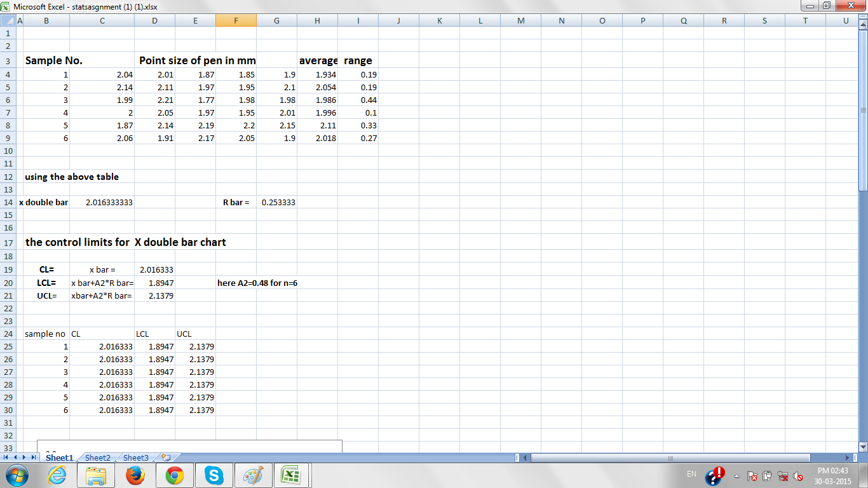Select the row 14 header
This screenshot has height=488, width=868.
pos(8,202)
